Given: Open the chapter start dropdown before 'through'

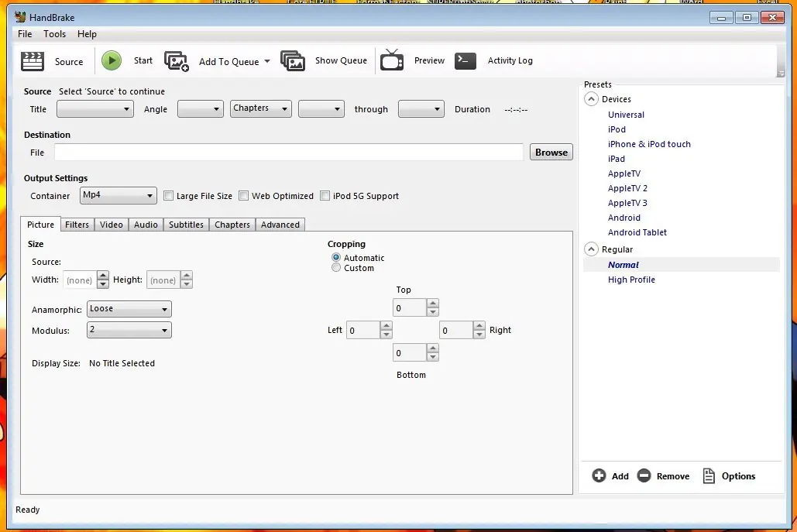Looking at the screenshot, I should [x=321, y=108].
